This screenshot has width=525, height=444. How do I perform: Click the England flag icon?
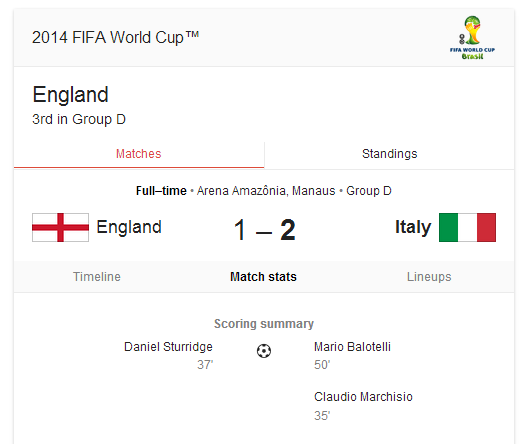[60, 227]
